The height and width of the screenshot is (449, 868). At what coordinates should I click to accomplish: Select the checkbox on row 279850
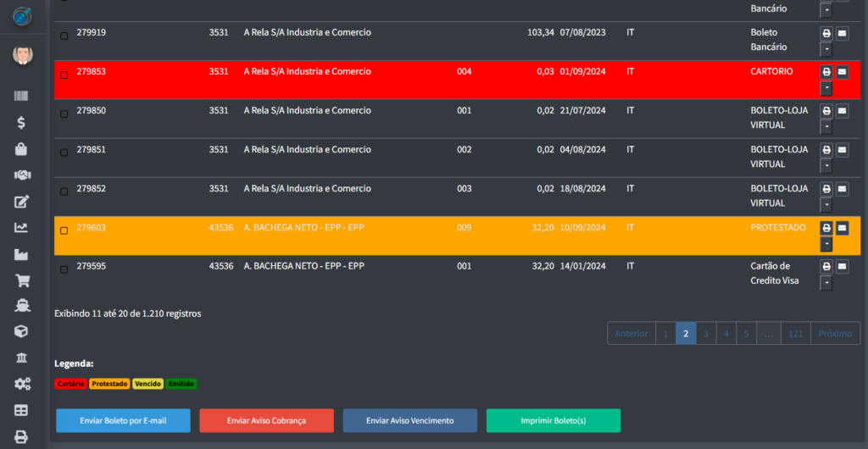[64, 114]
